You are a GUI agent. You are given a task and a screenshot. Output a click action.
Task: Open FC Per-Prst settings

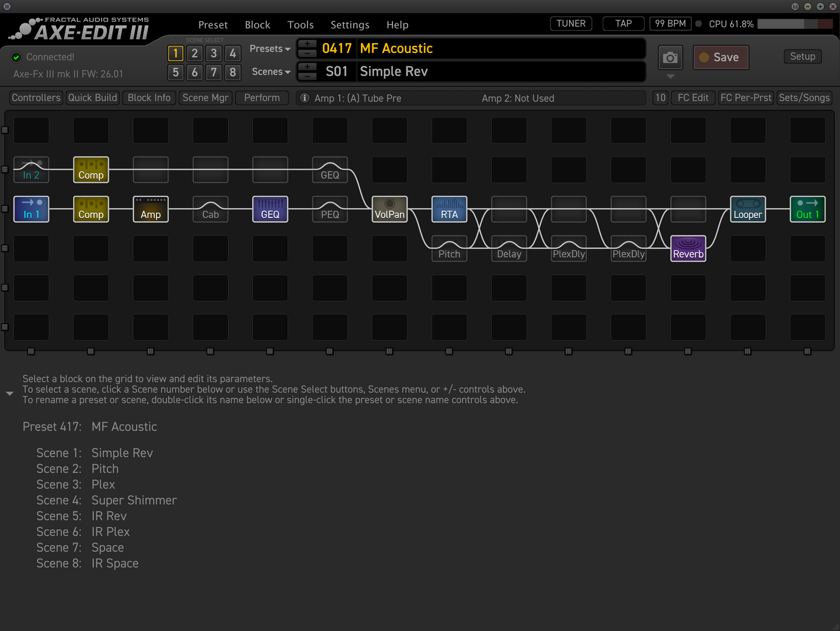tap(746, 98)
